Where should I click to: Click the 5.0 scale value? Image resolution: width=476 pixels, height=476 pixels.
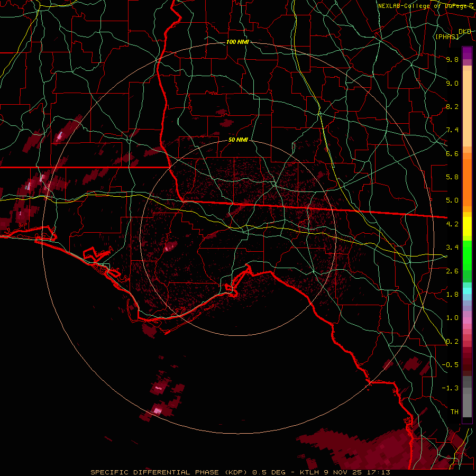pyautogui.click(x=452, y=200)
